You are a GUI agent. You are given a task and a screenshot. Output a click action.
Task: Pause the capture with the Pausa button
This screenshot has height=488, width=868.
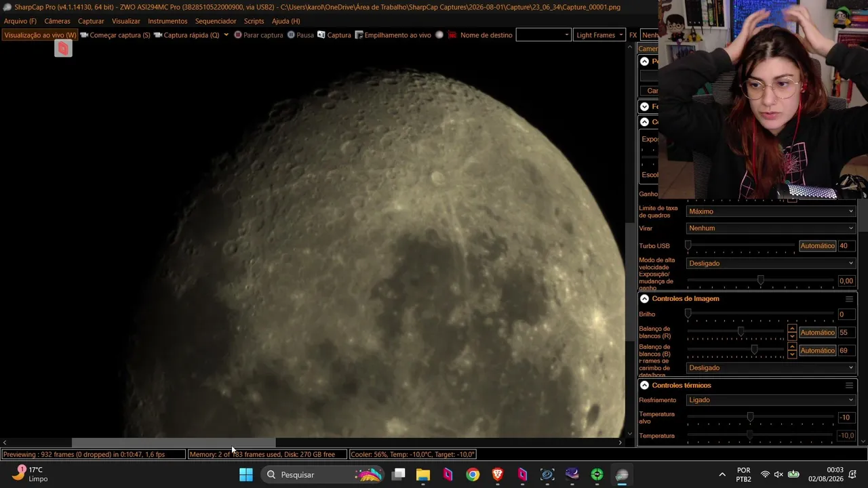[x=300, y=35]
